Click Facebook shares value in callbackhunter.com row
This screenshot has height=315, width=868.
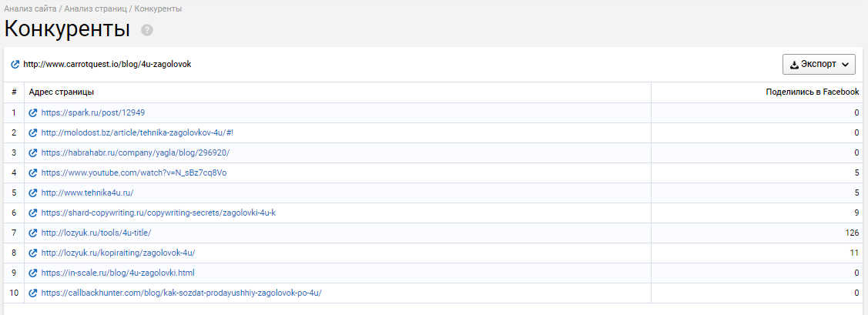[x=857, y=293]
